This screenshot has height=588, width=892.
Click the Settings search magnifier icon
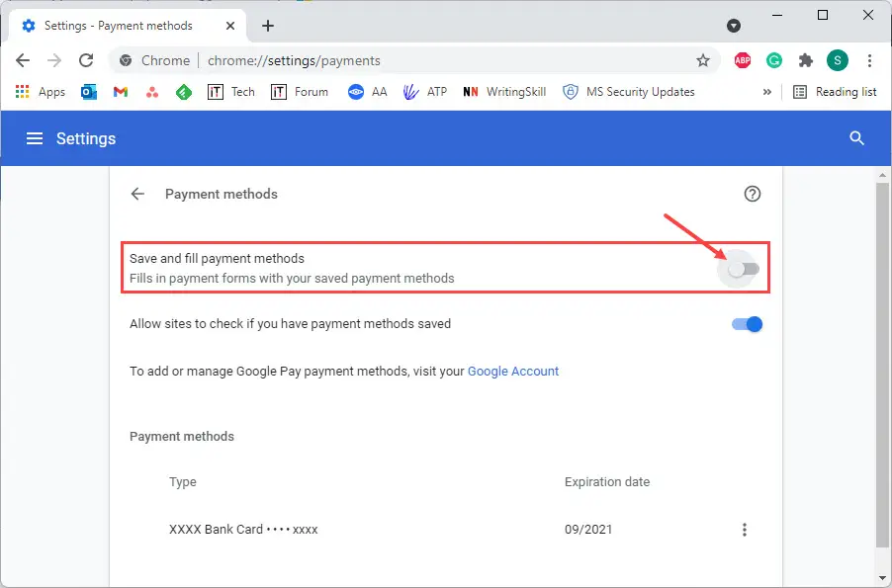tap(856, 138)
